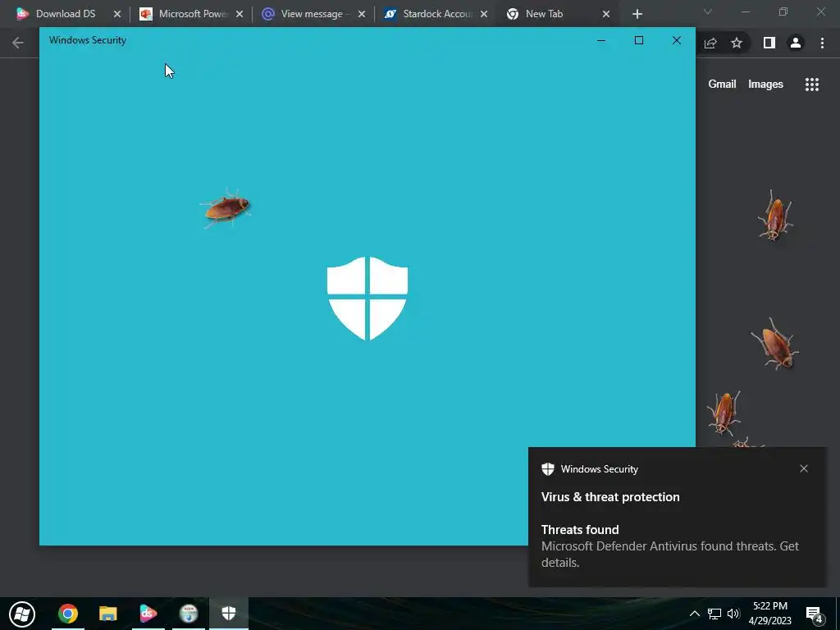Screen dimensions: 840x630
Task: Close the Microsoft PowerPoint tab
Action: click(x=240, y=14)
